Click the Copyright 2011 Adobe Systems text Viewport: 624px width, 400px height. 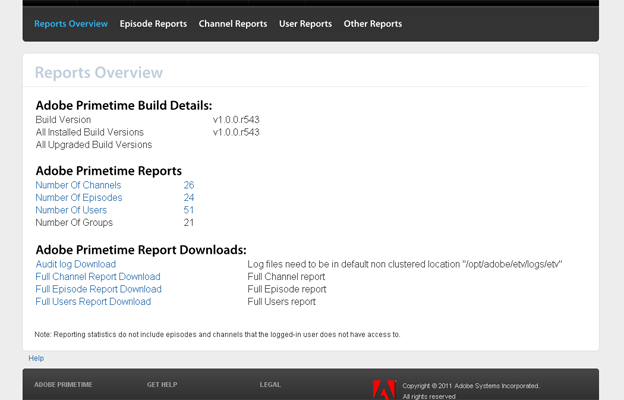click(471, 386)
